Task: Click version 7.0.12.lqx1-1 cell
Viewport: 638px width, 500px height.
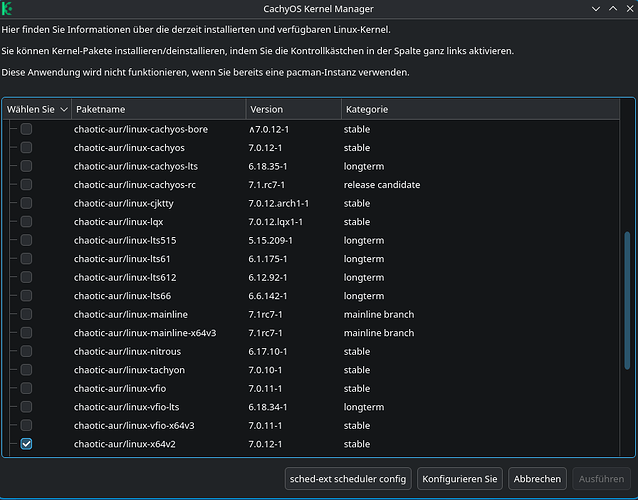Action: click(275, 222)
